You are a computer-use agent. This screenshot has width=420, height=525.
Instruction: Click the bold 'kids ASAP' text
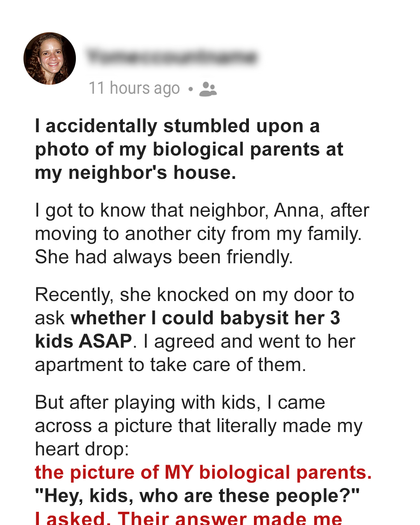pyautogui.click(x=84, y=341)
